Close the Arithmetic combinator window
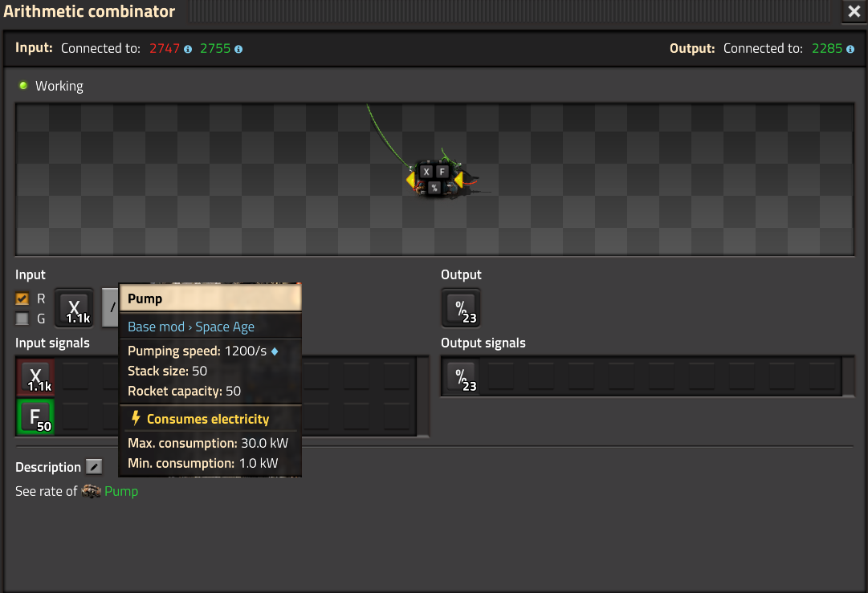 point(854,11)
